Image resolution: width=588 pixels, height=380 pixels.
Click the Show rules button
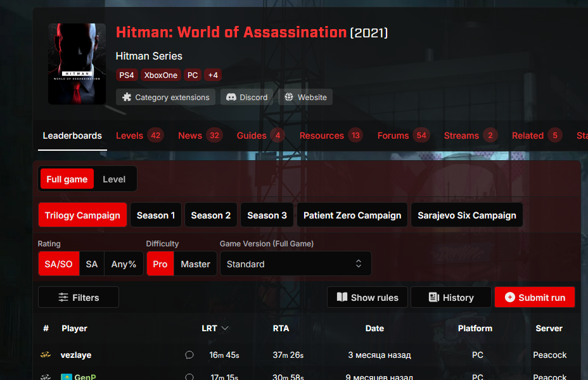click(x=367, y=297)
